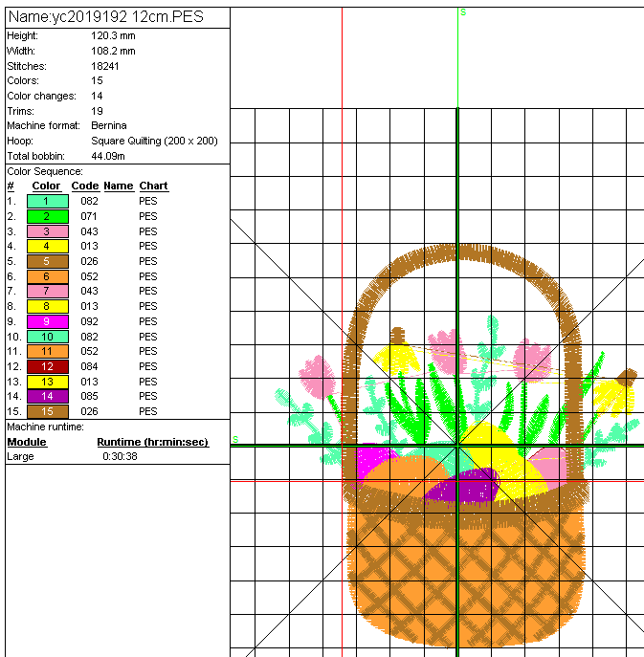Click the Total bobbin value 44.09m
The width and height of the screenshot is (644, 657).
[108, 156]
